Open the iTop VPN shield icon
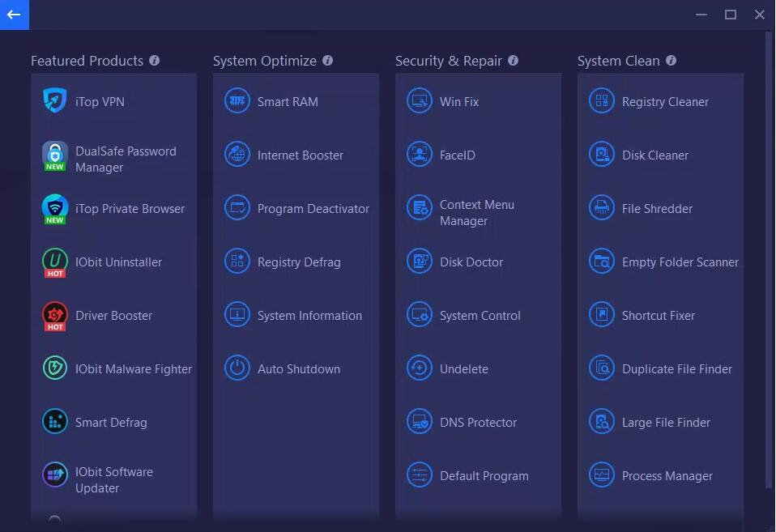776x532 pixels. click(55, 100)
